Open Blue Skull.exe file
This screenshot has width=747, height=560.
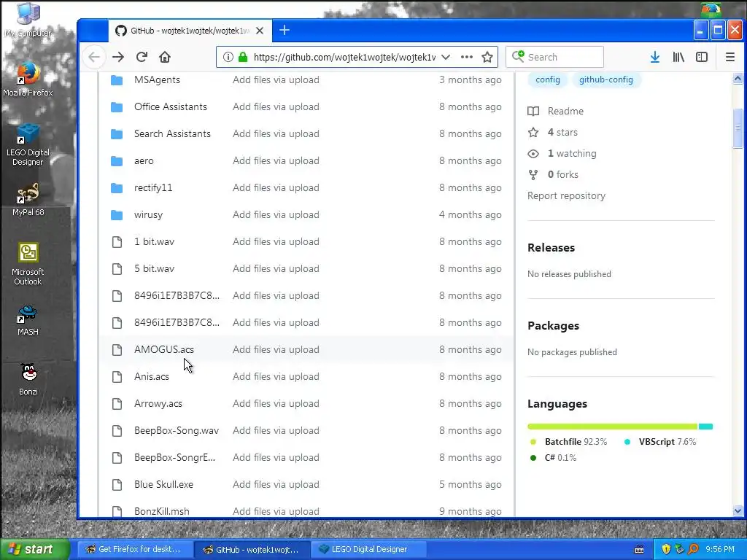(x=164, y=485)
